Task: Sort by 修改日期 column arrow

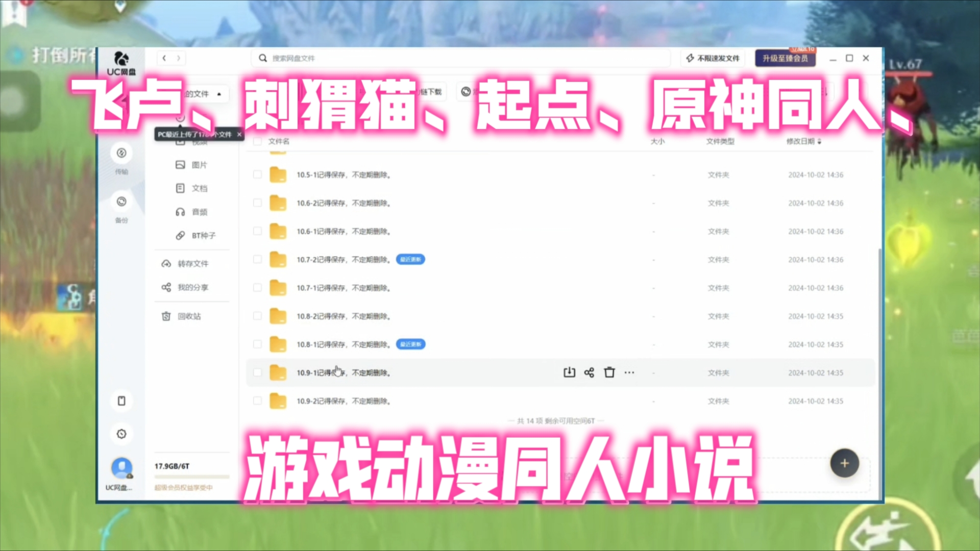Action: pos(820,141)
